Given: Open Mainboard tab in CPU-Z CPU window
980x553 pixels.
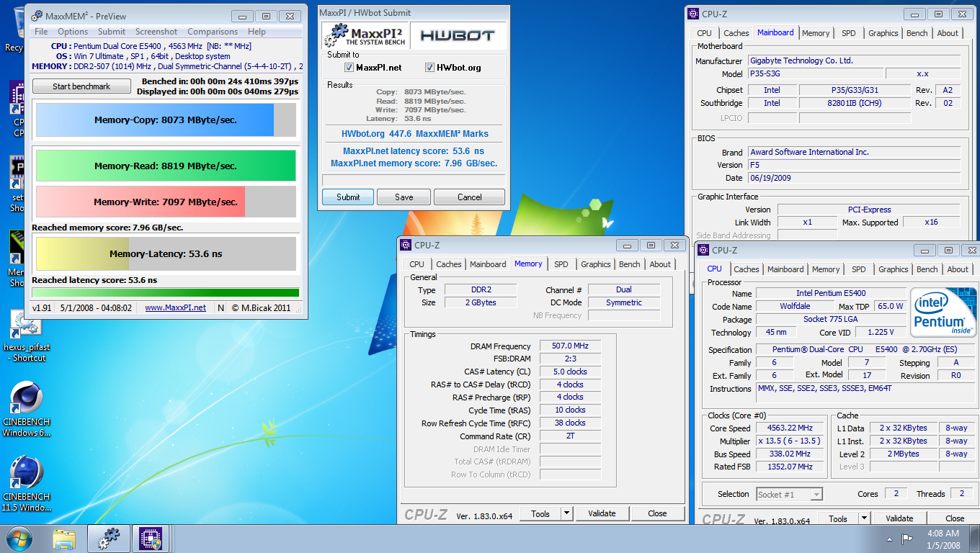Looking at the screenshot, I should [785, 269].
